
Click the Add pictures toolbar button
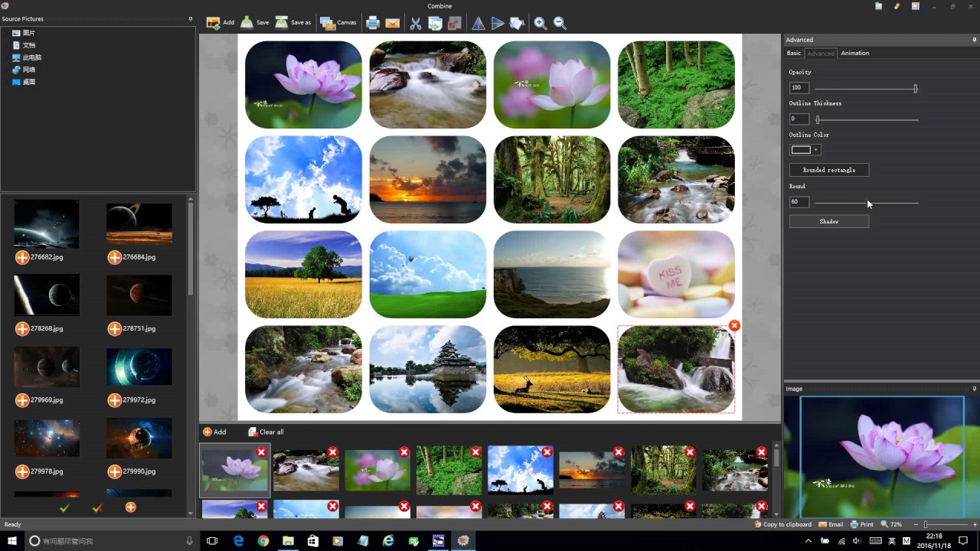pyautogui.click(x=220, y=23)
